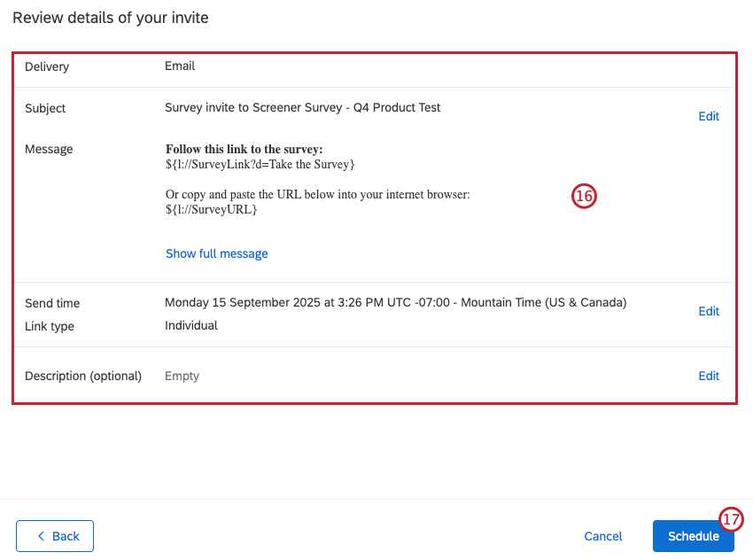753x560 pixels.
Task: Click the Individual link type value
Action: click(190, 325)
